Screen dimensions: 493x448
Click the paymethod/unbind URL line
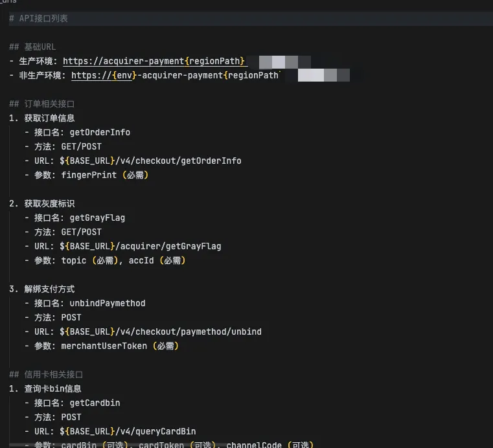pos(143,331)
